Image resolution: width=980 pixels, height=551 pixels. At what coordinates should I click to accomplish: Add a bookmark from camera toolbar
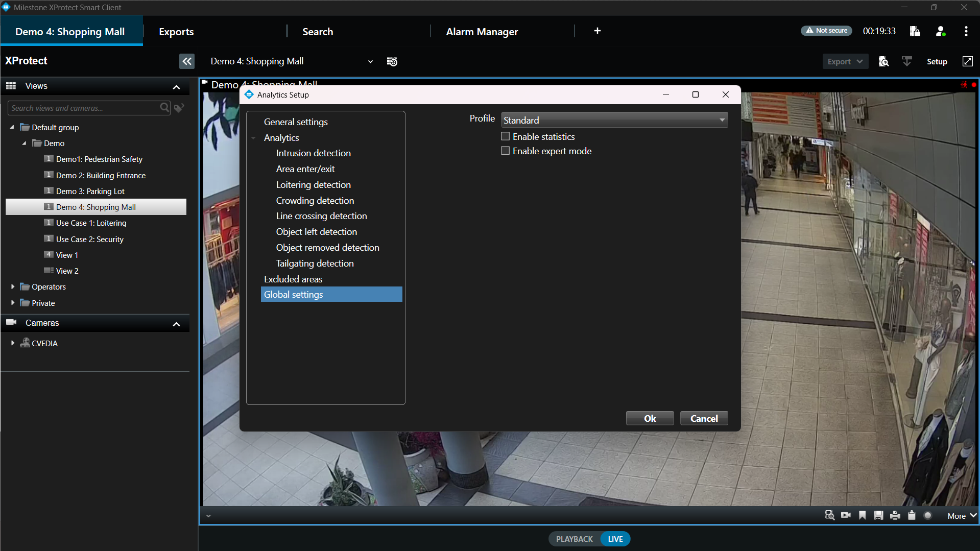863,515
